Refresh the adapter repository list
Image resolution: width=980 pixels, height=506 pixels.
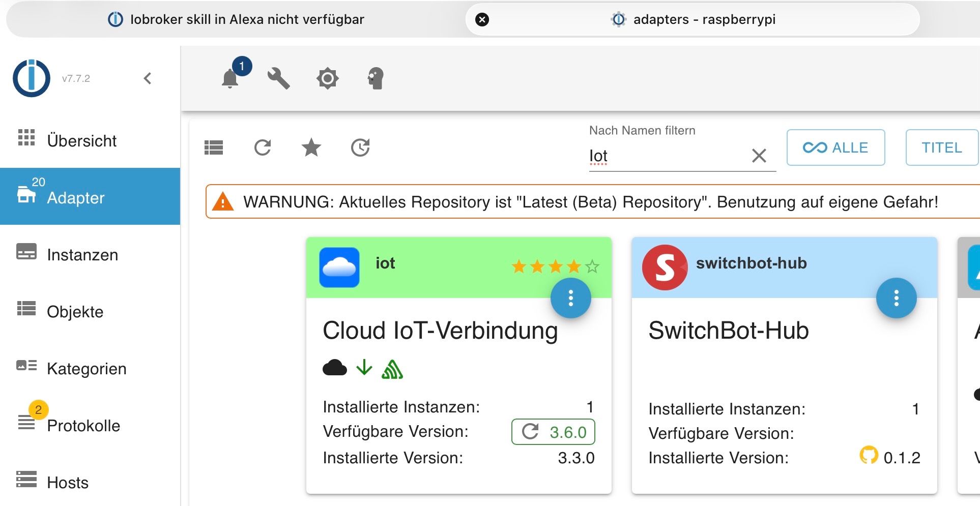263,147
